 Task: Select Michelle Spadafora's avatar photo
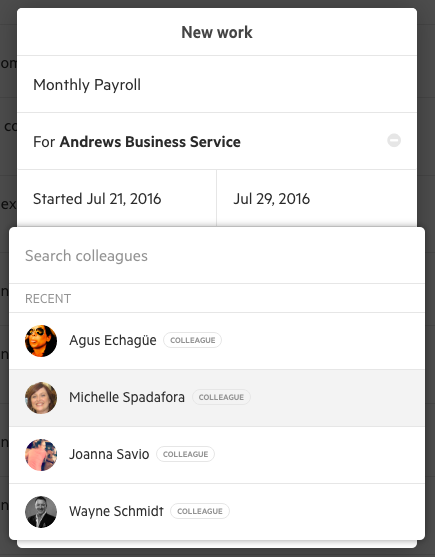point(41,398)
